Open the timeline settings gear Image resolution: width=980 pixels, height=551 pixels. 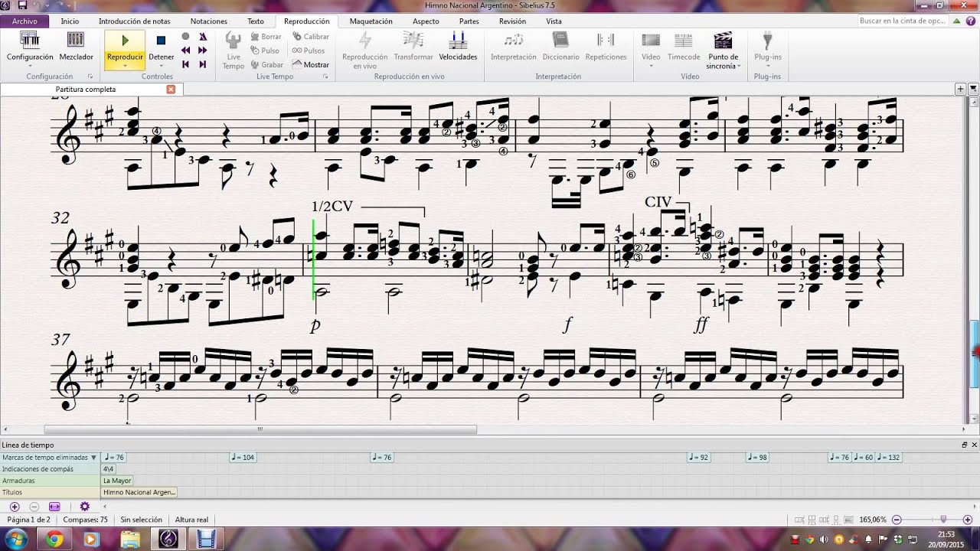85,507
